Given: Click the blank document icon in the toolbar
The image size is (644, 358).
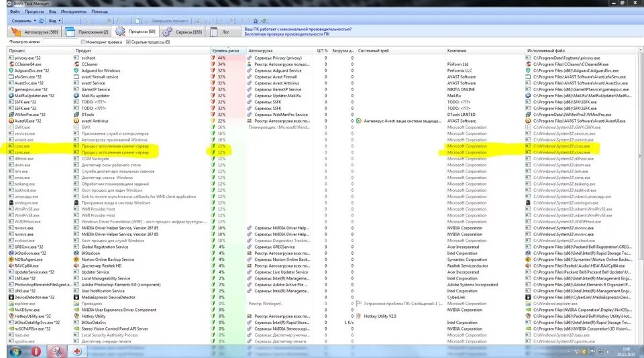Looking at the screenshot, I should 137,21.
